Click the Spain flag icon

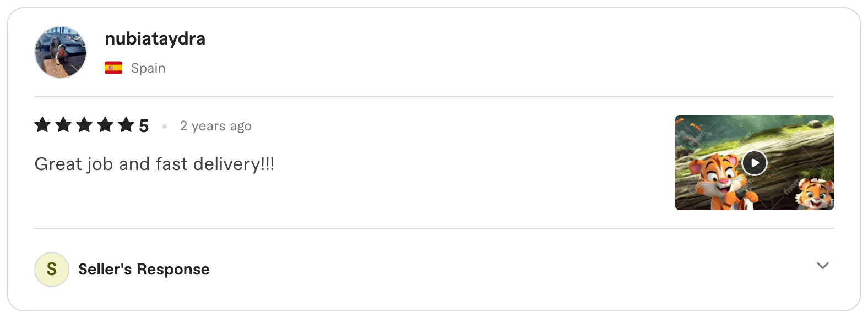tap(113, 68)
